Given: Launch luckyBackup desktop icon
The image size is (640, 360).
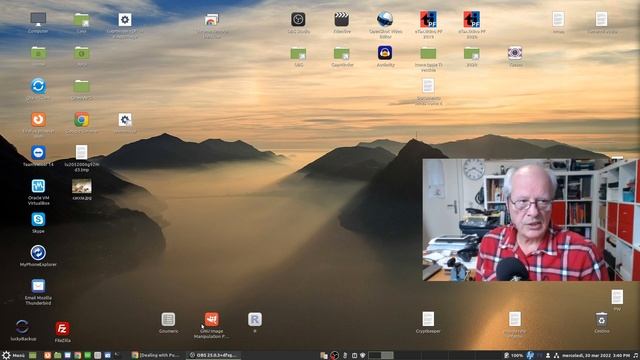Looking at the screenshot, I should 22,327.
